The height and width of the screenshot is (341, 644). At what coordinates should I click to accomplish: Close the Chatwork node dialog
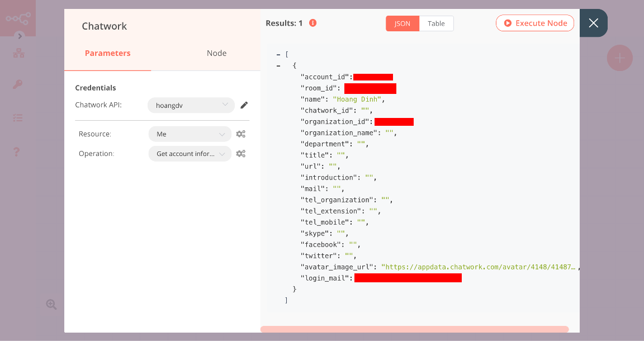click(593, 23)
